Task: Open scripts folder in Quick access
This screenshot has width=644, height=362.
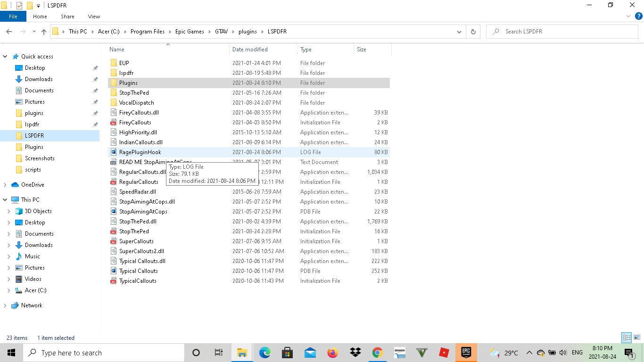Action: point(33,170)
